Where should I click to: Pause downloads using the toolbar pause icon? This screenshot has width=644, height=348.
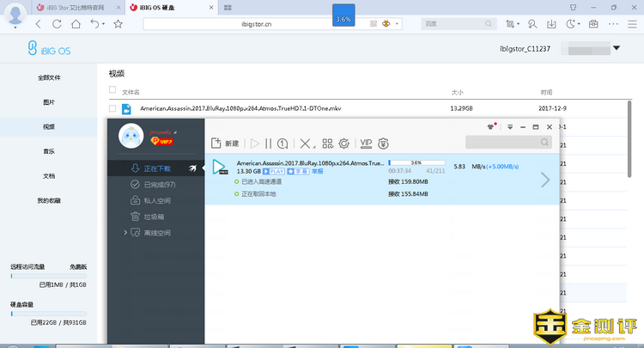click(x=268, y=143)
